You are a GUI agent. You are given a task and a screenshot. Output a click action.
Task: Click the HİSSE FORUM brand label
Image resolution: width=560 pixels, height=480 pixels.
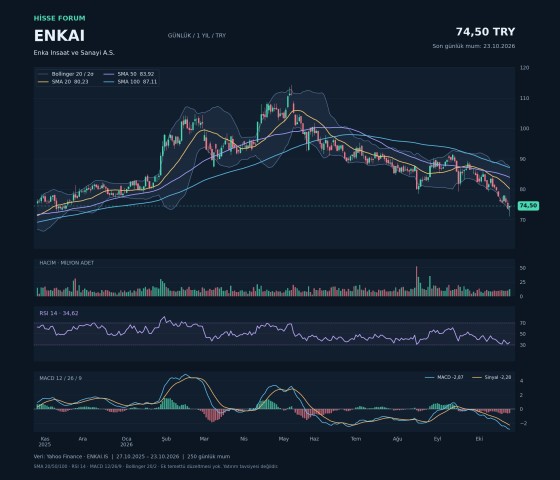[x=60, y=18]
